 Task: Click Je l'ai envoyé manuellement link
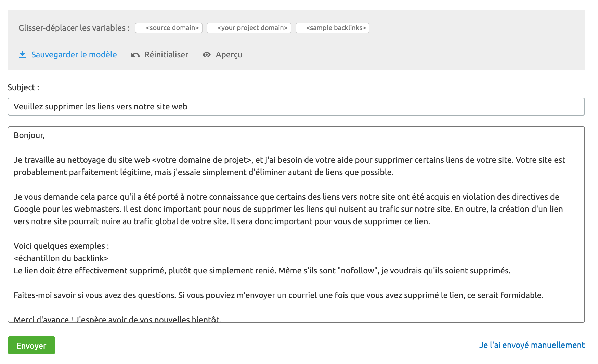click(532, 345)
